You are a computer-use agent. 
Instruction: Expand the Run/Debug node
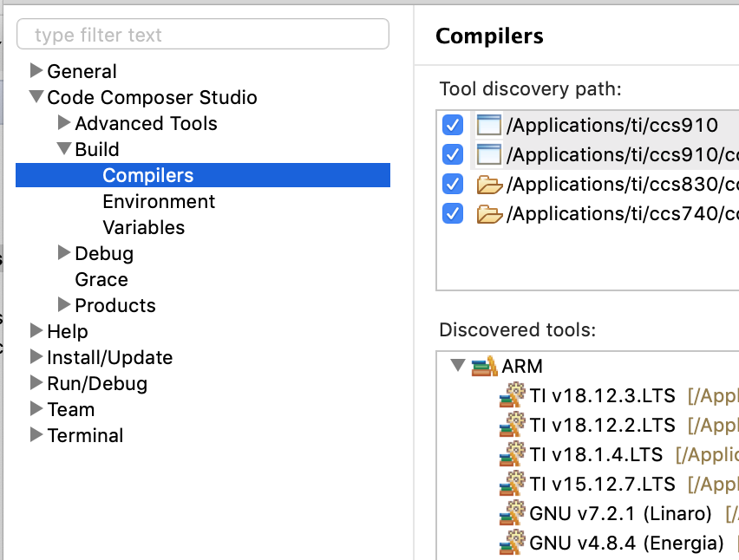point(36,382)
